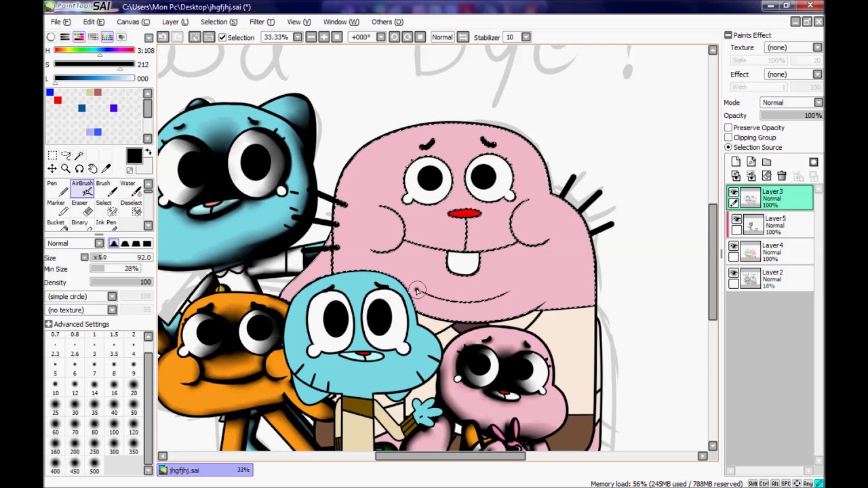The height and width of the screenshot is (488, 868).
Task: Pick the hand pan tool
Action: (x=93, y=168)
